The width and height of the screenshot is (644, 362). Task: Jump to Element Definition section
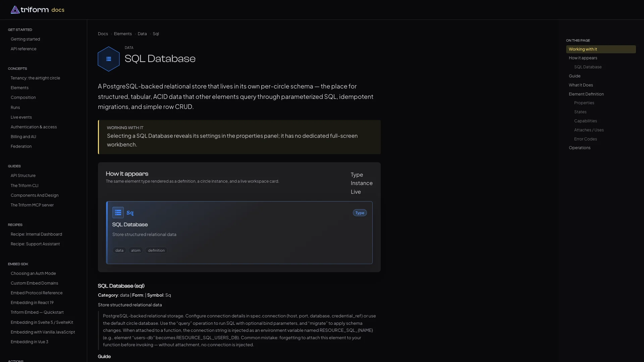[586, 94]
